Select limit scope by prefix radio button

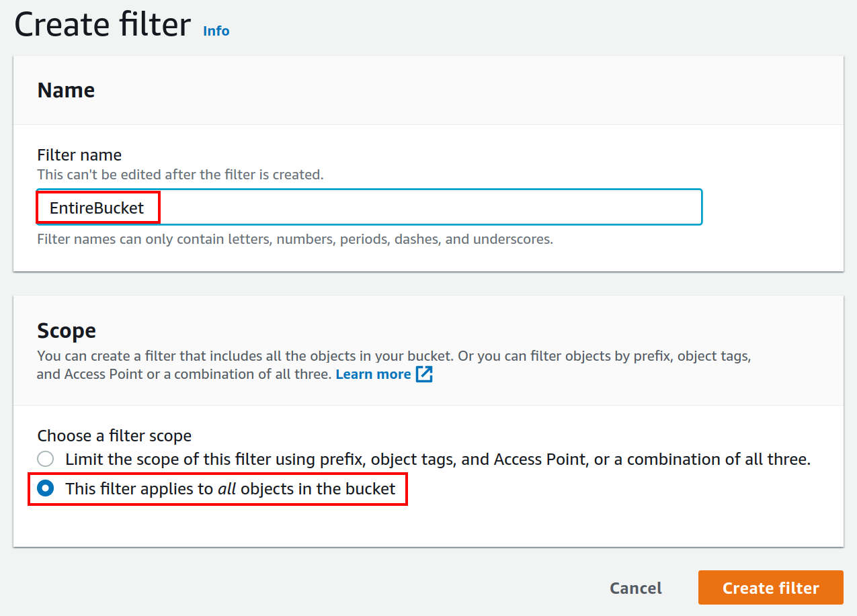(45, 459)
